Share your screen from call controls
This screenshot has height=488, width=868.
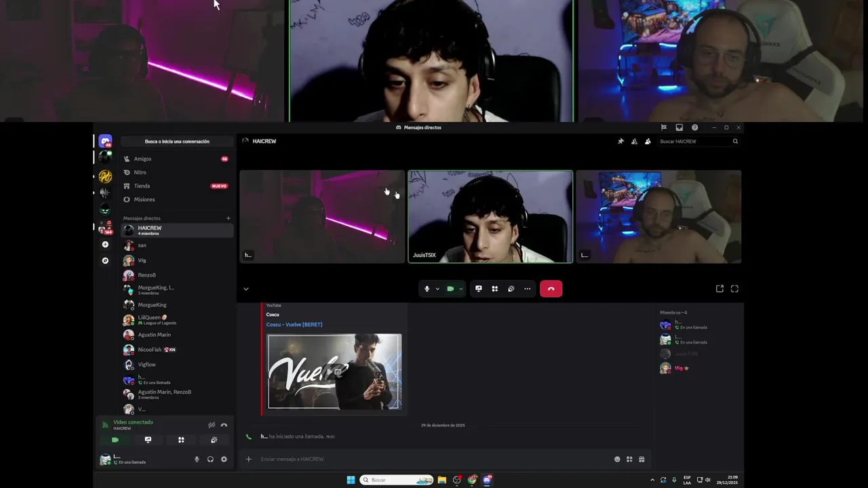click(479, 289)
